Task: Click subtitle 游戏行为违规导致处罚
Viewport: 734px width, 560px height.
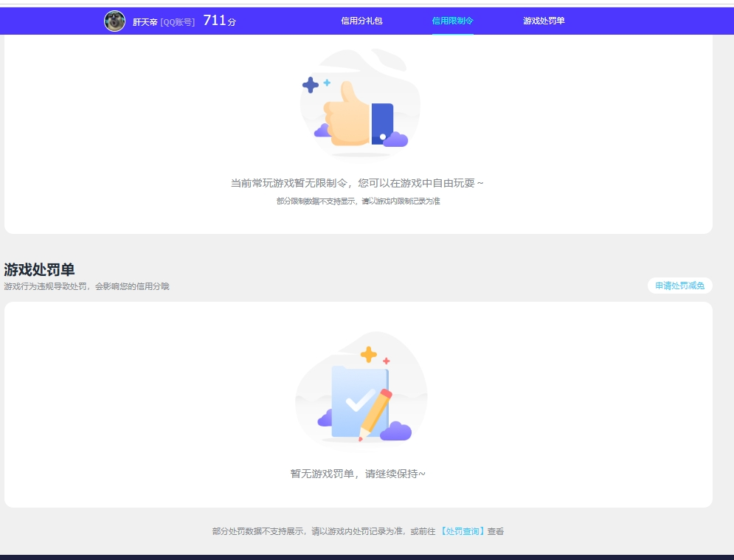Action: [x=46, y=286]
